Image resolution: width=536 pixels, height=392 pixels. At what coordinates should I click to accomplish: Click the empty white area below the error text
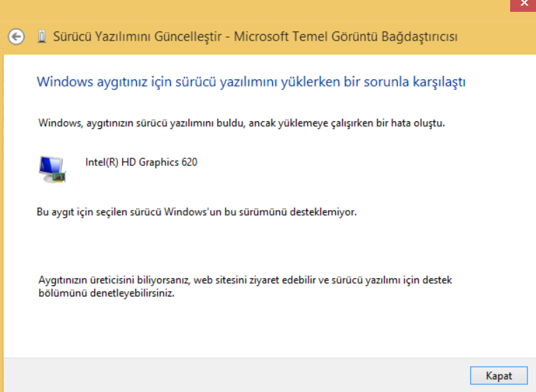pos(279,244)
